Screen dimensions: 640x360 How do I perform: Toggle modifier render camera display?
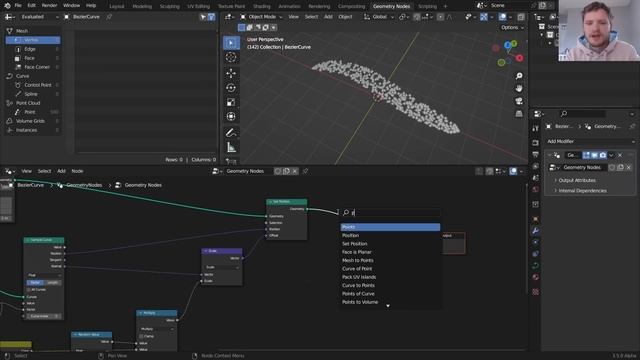(602, 155)
